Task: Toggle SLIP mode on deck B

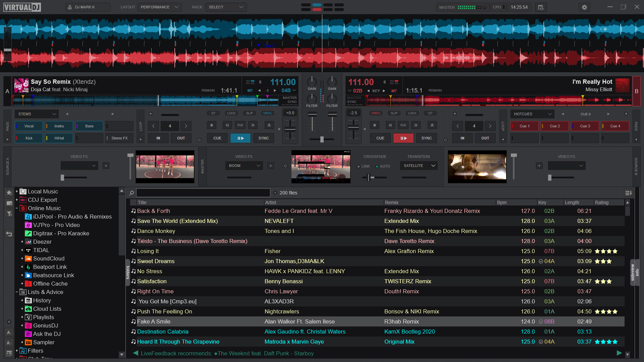Action: (x=394, y=113)
